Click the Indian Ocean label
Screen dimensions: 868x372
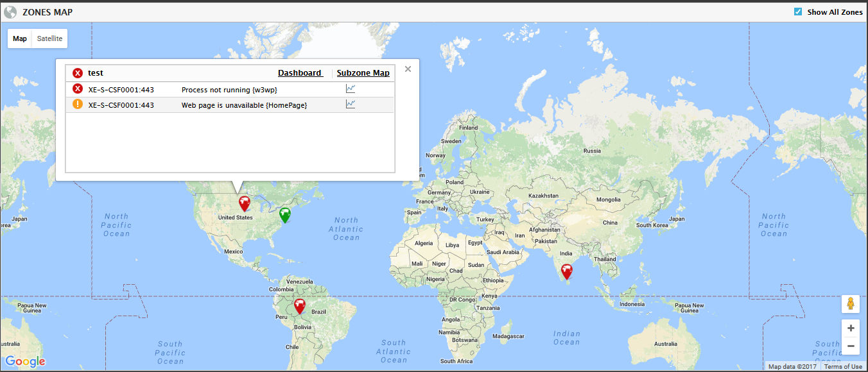(x=566, y=337)
